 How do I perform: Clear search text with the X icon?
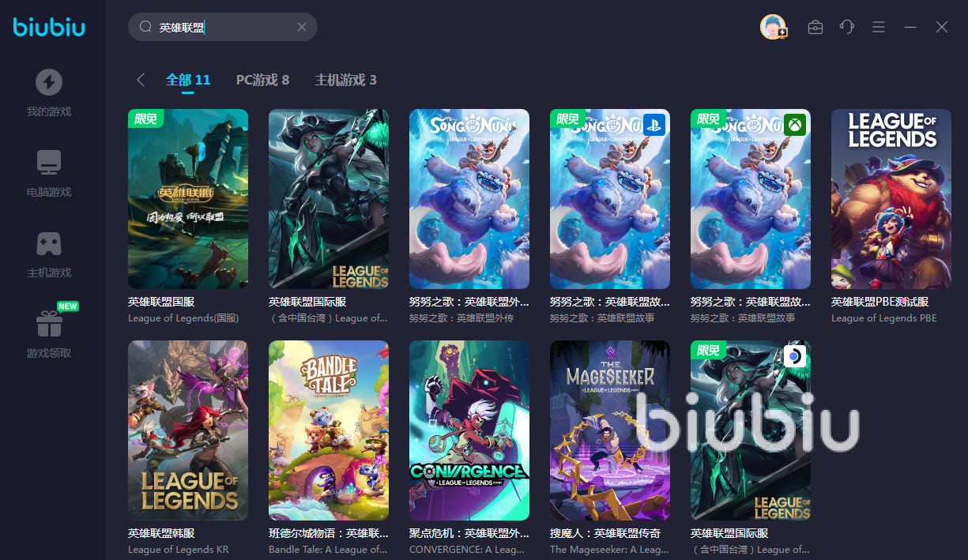pyautogui.click(x=302, y=27)
